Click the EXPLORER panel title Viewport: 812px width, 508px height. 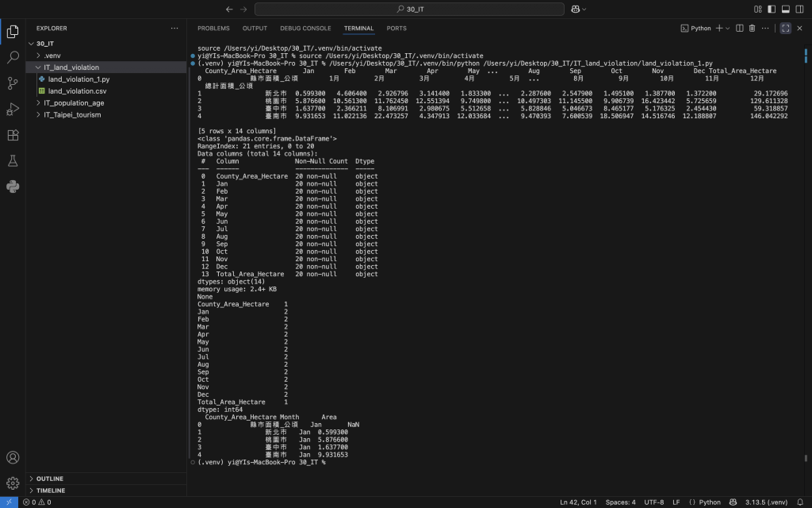click(x=52, y=29)
